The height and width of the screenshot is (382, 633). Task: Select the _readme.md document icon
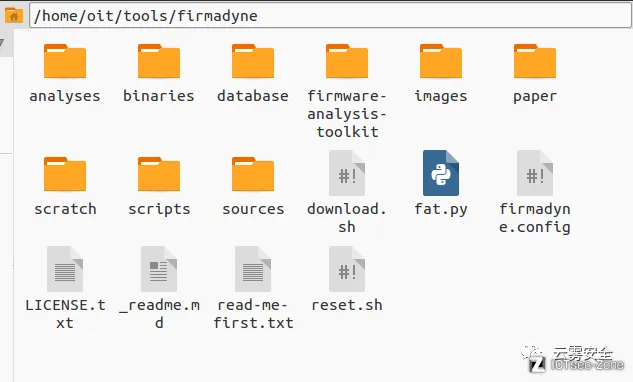pyautogui.click(x=159, y=269)
